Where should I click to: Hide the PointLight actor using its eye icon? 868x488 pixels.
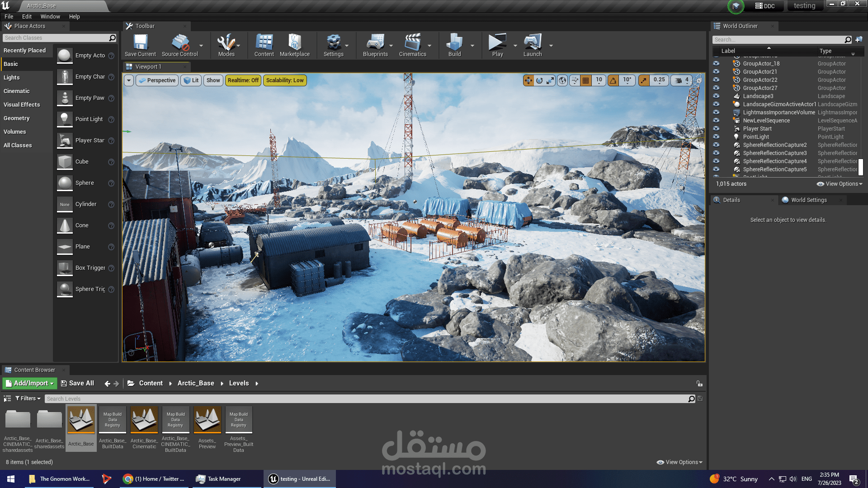pos(716,137)
